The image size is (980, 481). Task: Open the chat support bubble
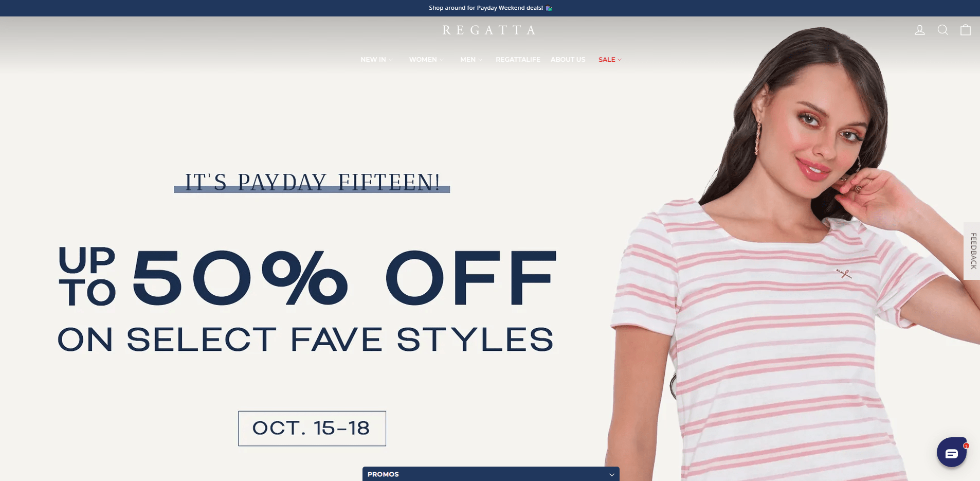tap(952, 452)
